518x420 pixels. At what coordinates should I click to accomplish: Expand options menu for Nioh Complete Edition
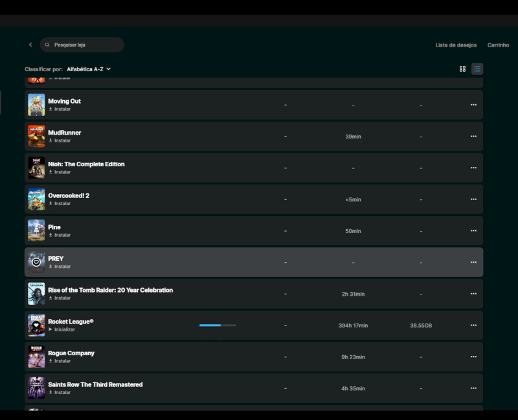473,168
